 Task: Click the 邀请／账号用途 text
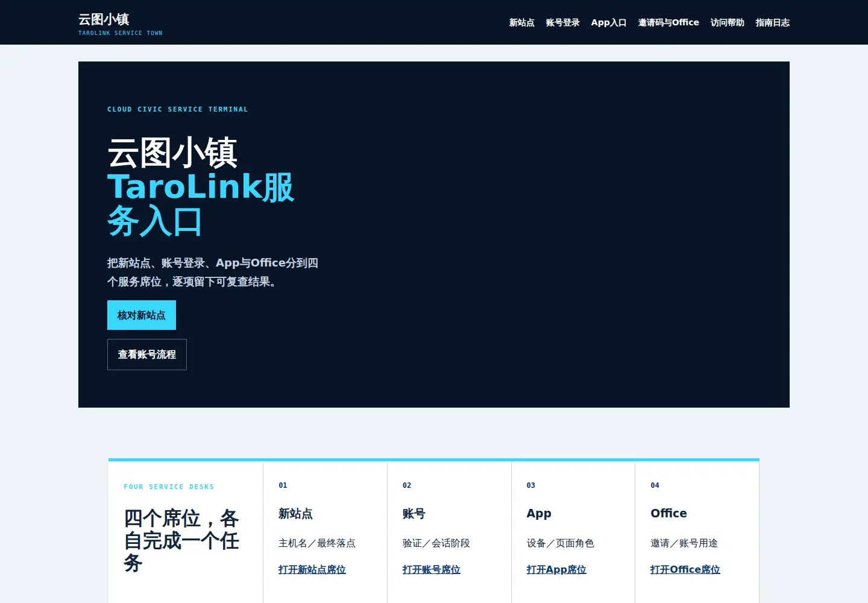click(x=684, y=543)
